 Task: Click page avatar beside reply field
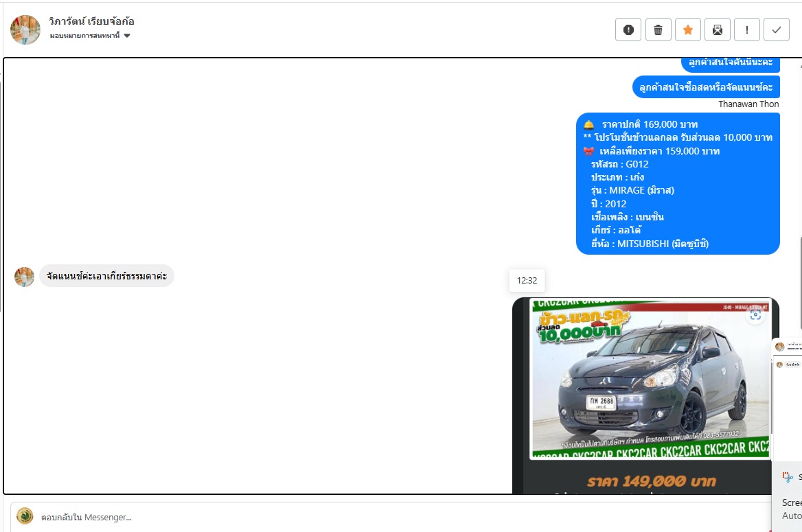tap(25, 516)
